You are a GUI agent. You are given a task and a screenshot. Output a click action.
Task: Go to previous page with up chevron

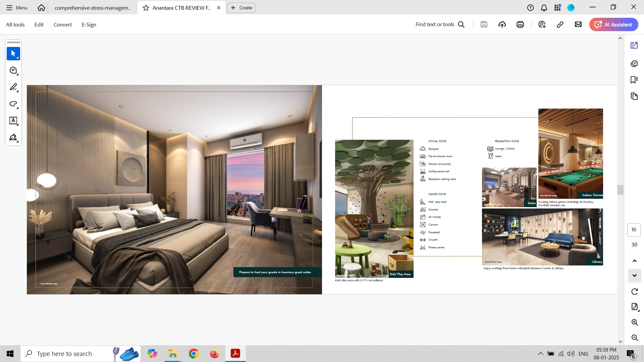(x=634, y=261)
